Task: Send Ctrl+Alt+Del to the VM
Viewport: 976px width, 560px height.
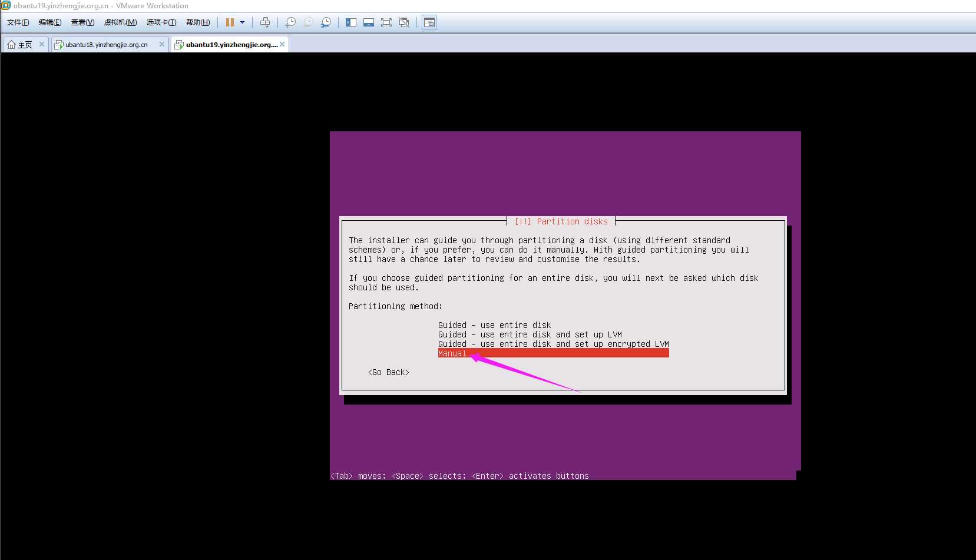Action: [x=265, y=22]
